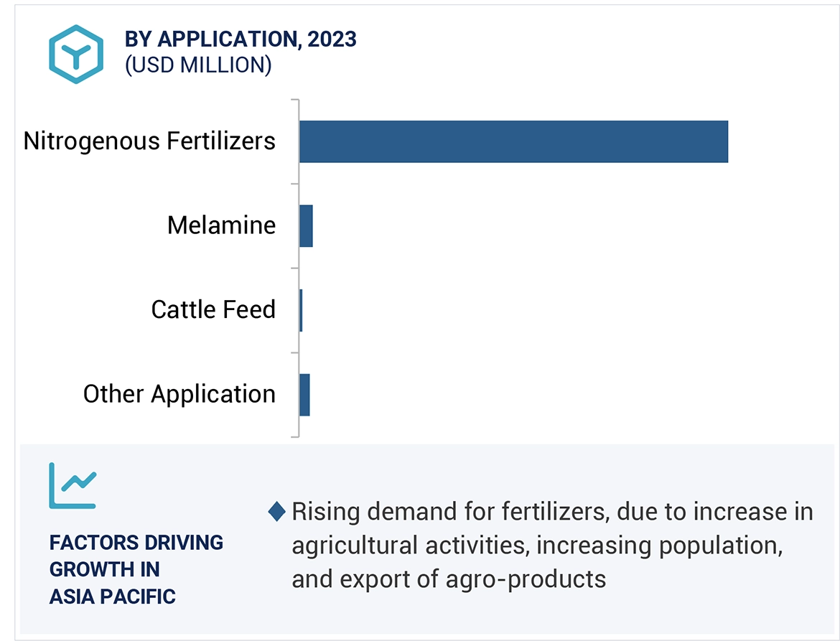The image size is (840, 641).
Task: Click the agricultural activities text line
Action: pyautogui.click(x=536, y=546)
